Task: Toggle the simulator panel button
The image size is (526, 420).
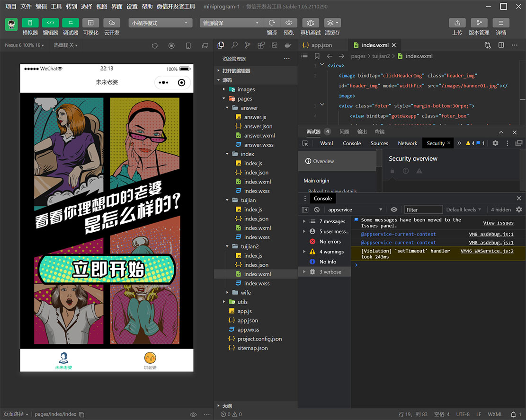Action: point(30,23)
